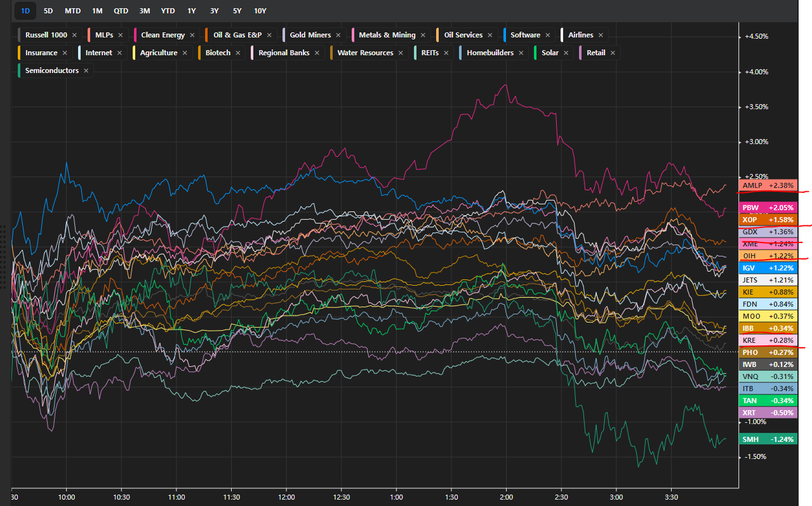This screenshot has height=506, width=812.
Task: Remove the Software series using its X icon
Action: [x=548, y=36]
